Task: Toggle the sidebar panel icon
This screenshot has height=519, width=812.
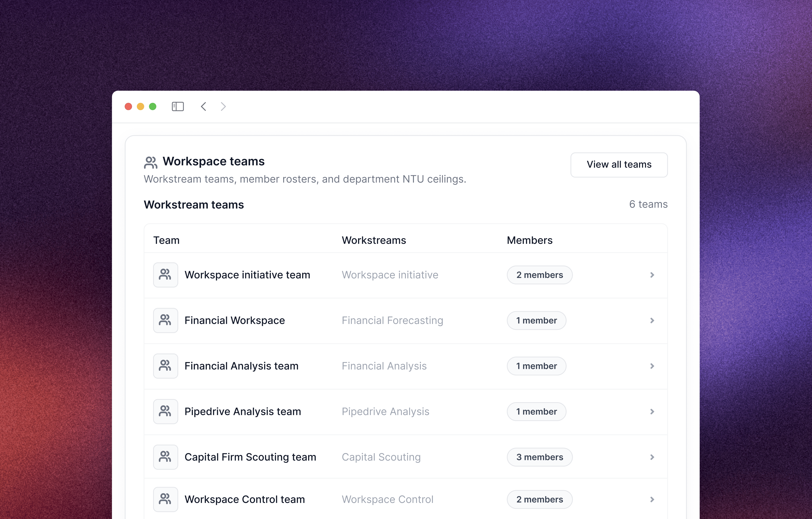Action: coord(177,106)
